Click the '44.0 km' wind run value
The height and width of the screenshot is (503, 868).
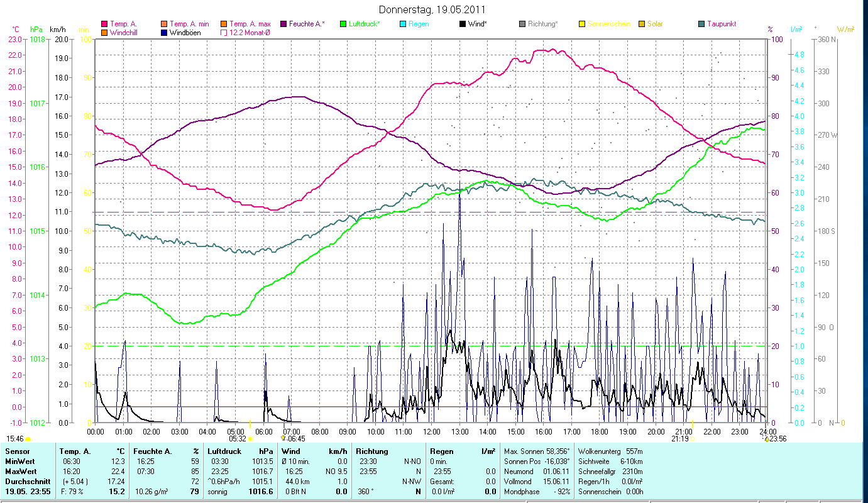(x=298, y=481)
